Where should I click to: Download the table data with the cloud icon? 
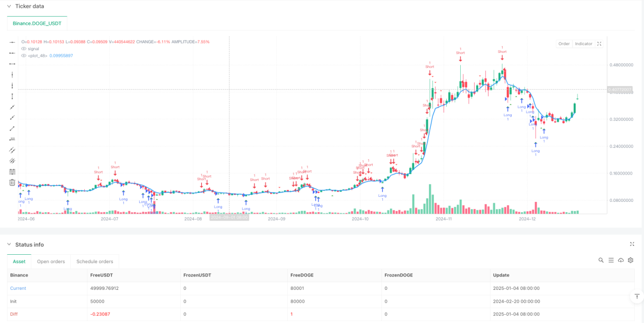click(x=621, y=260)
